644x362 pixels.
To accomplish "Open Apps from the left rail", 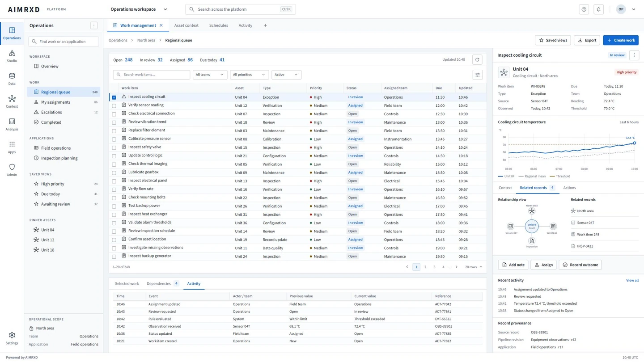I will tap(12, 147).
